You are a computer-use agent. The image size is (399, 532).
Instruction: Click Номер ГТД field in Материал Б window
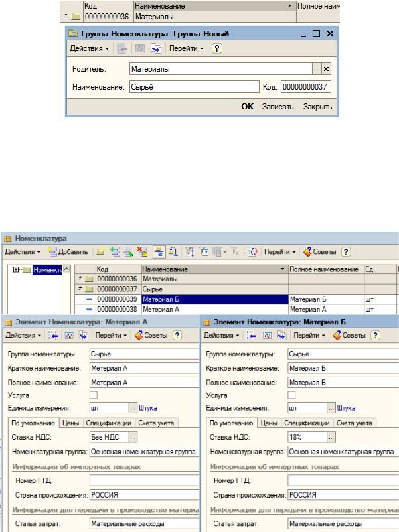343,480
